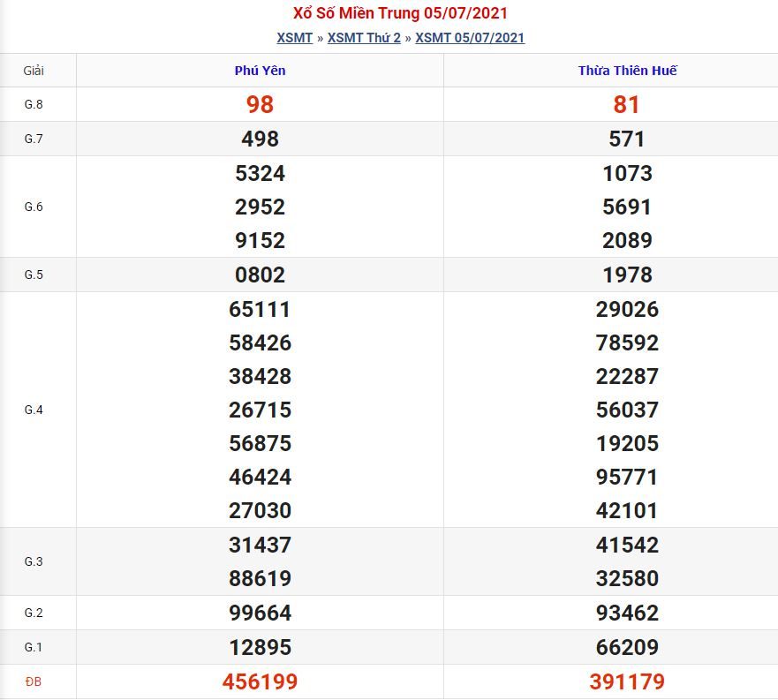Screen dimensions: 778x700
Task: Open the XSMT breadcrumb link
Action: [295, 38]
